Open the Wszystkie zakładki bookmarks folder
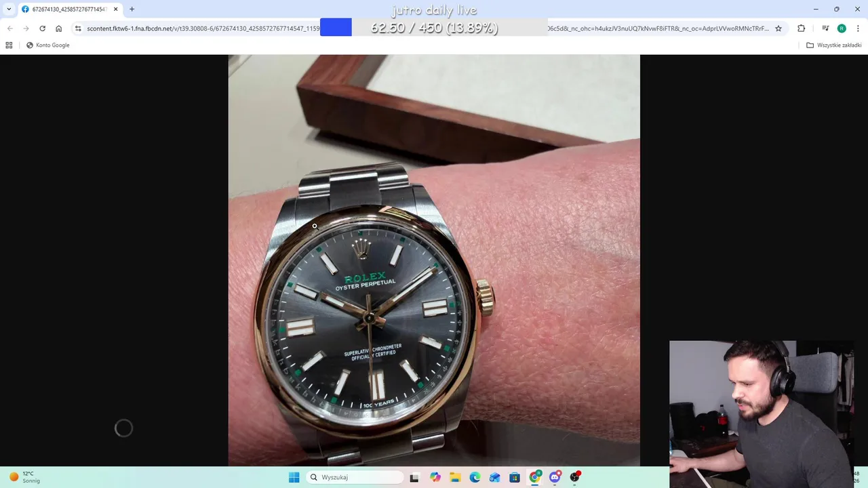The image size is (868, 488). click(x=834, y=45)
